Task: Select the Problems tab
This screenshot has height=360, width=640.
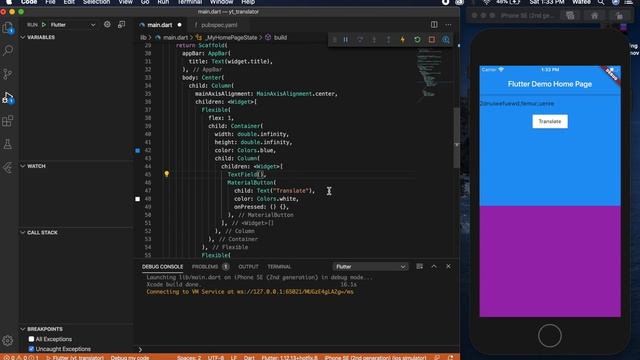Action: click(x=205, y=267)
